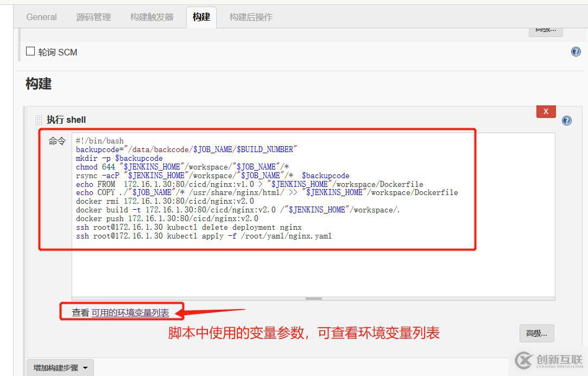Enable the 轮询 SCM checkbox
The height and width of the screenshot is (376, 588).
[30, 51]
